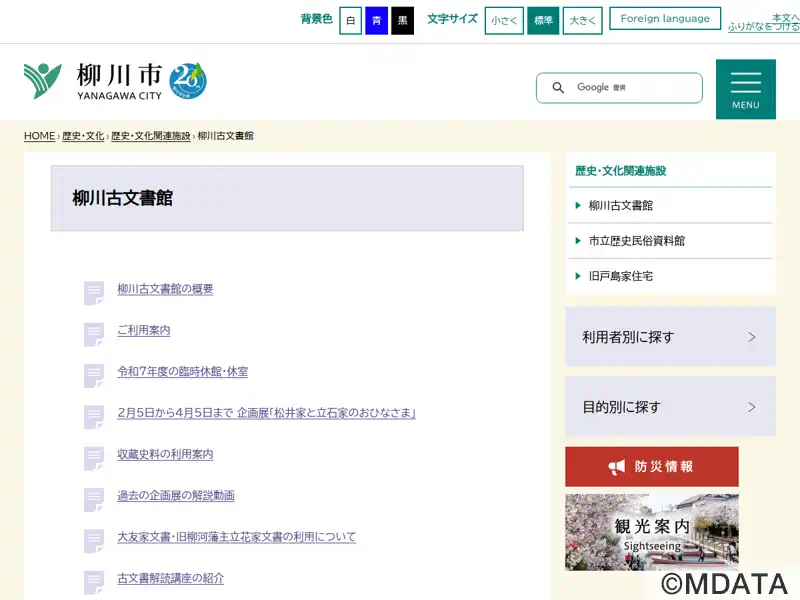Screen dimensions: 800x600
Task: Click the Foreign language button
Action: pyautogui.click(x=665, y=19)
